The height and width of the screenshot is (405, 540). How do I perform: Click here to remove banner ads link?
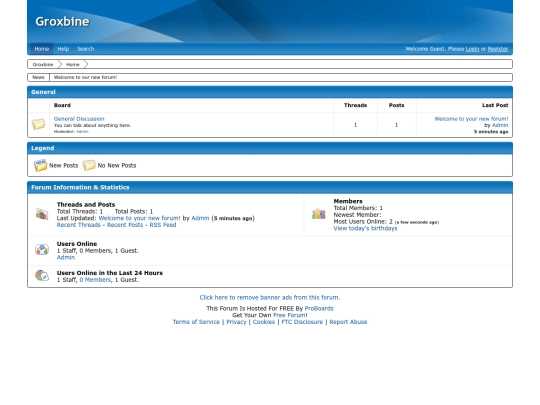coord(270,297)
